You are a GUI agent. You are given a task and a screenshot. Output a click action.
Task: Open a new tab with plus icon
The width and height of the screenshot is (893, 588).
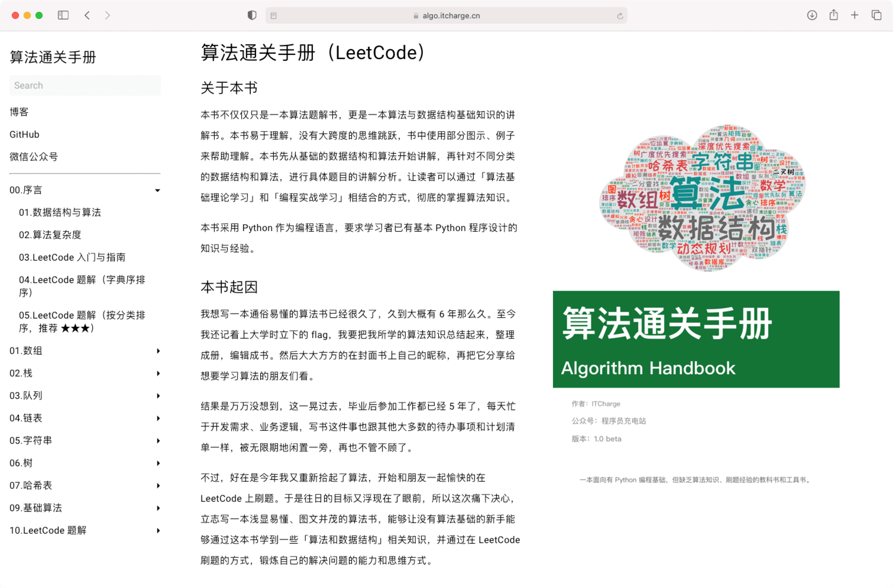click(854, 15)
